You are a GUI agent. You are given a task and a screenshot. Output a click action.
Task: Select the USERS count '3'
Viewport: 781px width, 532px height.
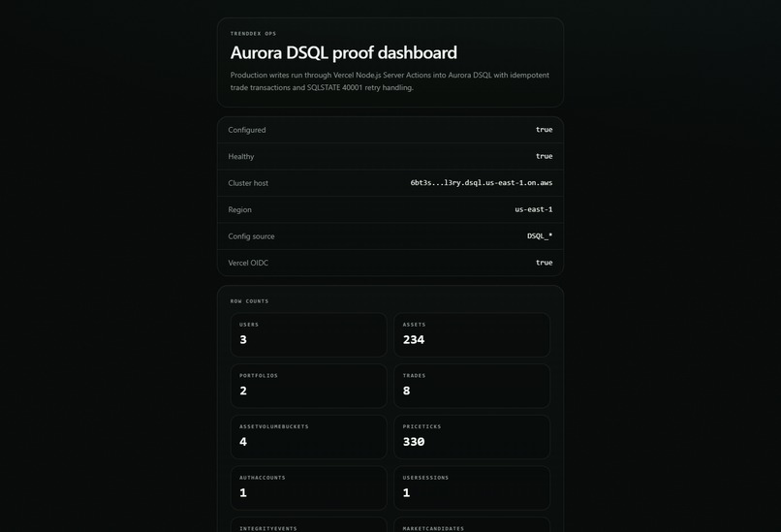point(243,340)
